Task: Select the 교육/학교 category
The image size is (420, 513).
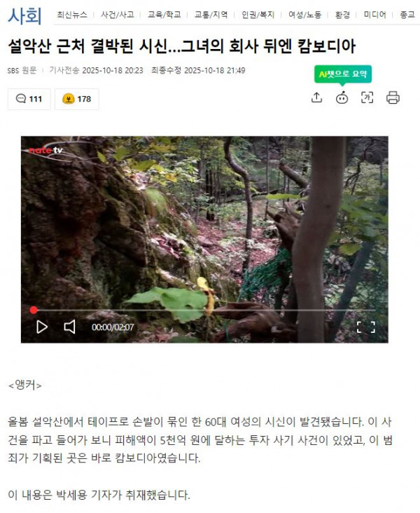Action: click(x=164, y=15)
